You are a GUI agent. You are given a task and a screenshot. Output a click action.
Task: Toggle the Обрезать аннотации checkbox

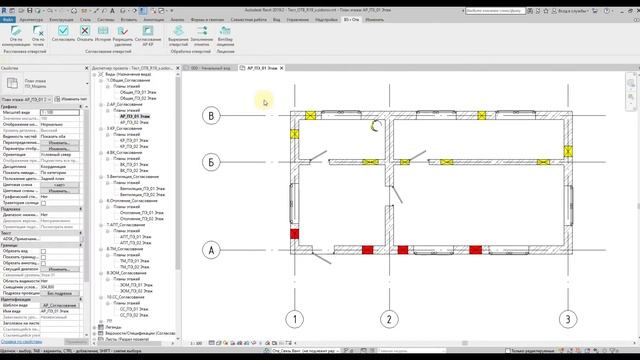(x=44, y=263)
